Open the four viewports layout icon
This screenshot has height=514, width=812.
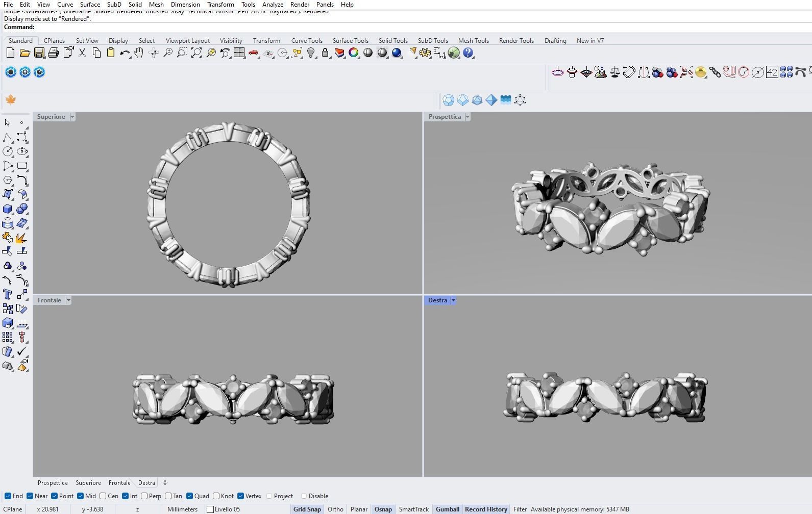click(239, 53)
